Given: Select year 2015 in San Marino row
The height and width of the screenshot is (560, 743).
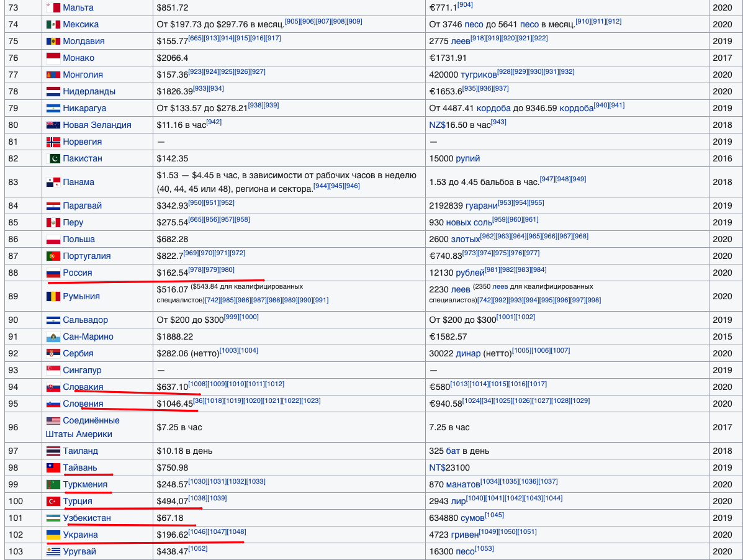Looking at the screenshot, I should tap(723, 337).
